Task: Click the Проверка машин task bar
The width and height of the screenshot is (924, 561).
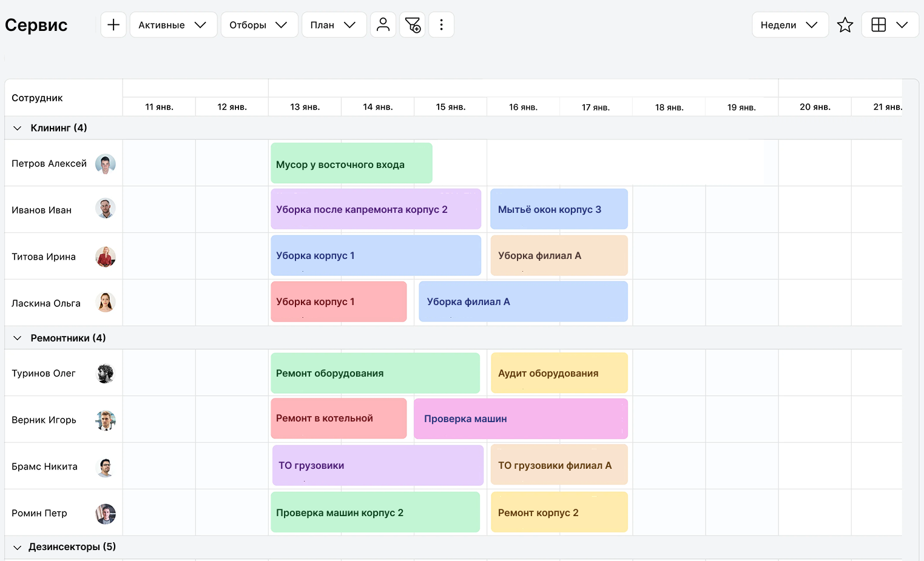Action: [x=521, y=418]
